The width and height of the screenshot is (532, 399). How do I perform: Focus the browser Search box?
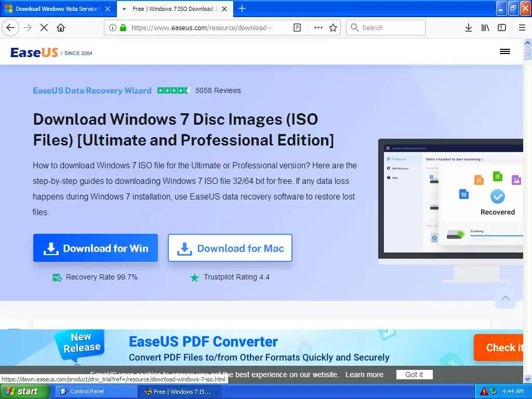(386, 28)
